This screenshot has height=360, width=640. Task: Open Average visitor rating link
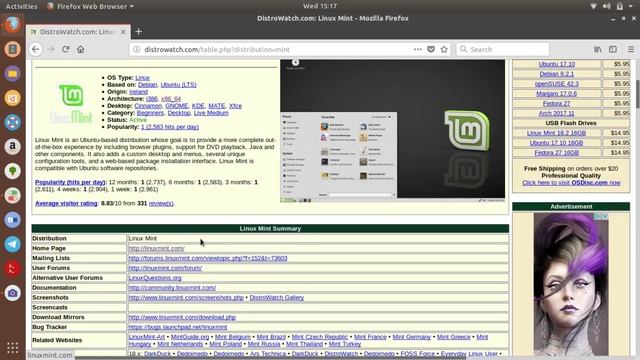[x=66, y=203]
